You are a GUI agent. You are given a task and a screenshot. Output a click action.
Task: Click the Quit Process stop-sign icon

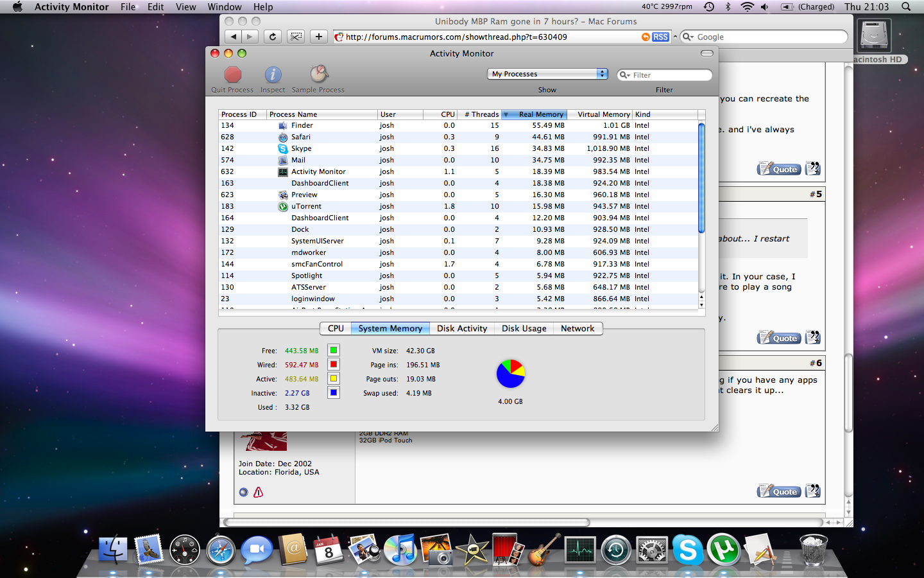(233, 74)
